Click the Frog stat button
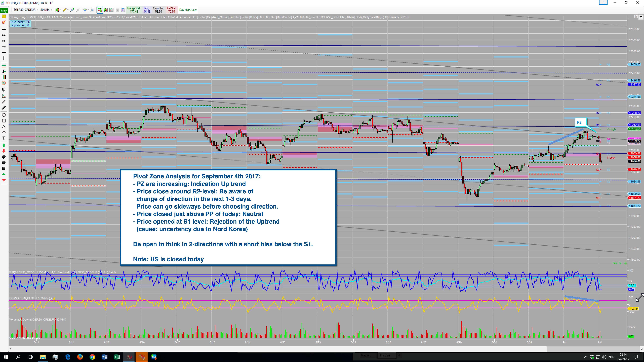The image size is (644, 362). click(x=147, y=10)
